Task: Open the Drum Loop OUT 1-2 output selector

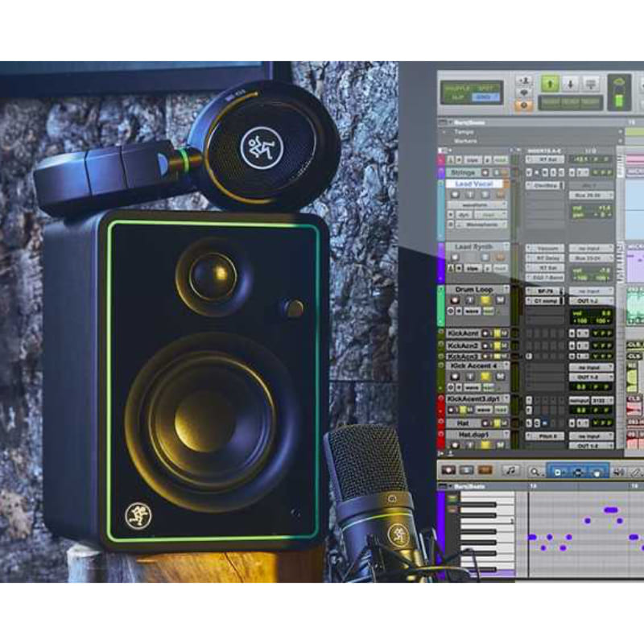Action: (x=591, y=300)
